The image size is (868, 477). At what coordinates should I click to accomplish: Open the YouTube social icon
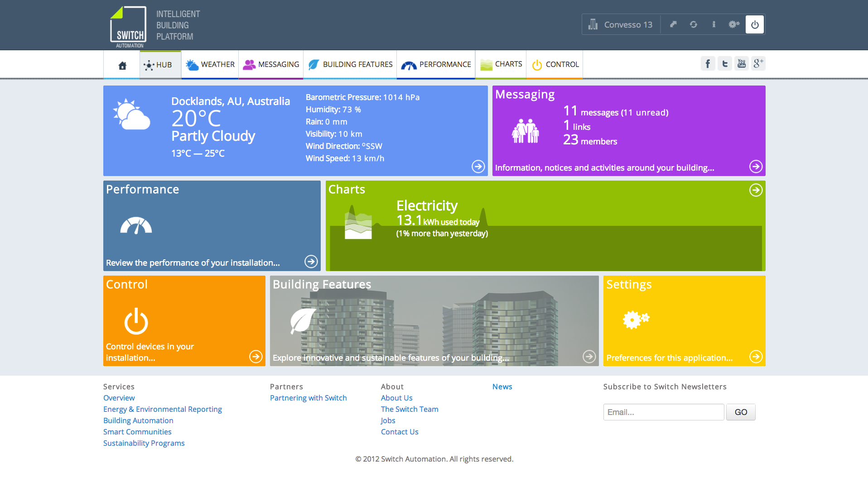click(x=741, y=64)
